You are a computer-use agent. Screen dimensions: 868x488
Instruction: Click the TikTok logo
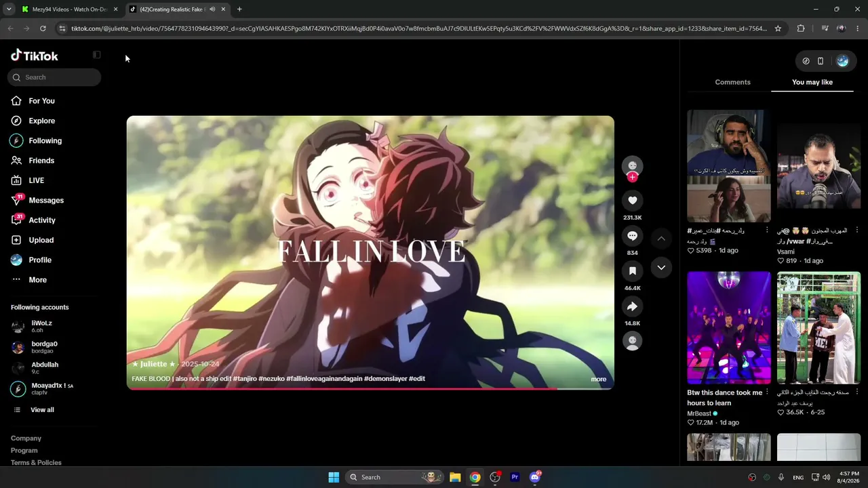[35, 56]
